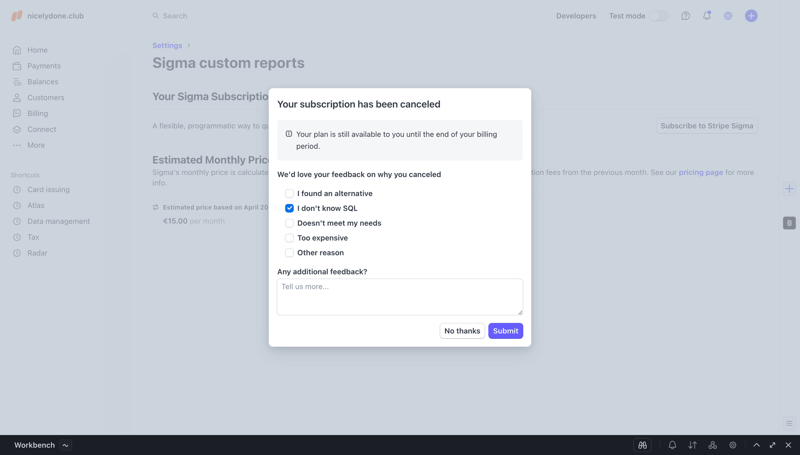Click Subscribe to Stripe Sigma button
This screenshot has width=800, height=455.
point(707,125)
